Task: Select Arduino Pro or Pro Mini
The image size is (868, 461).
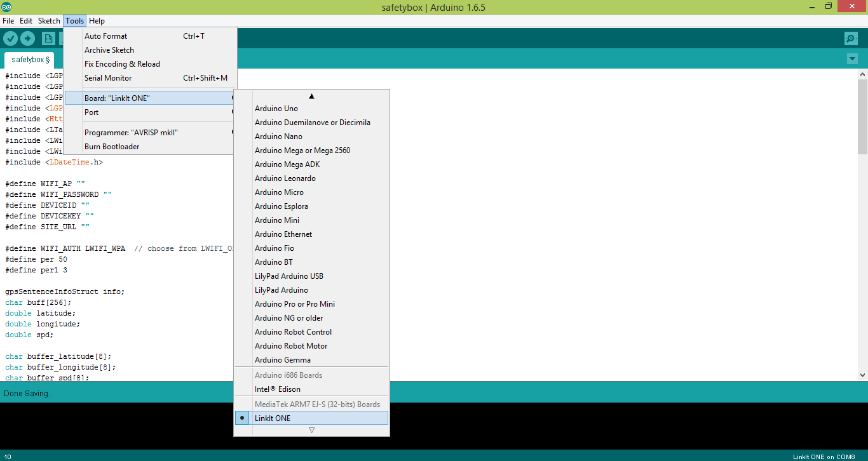Action: (x=311, y=304)
